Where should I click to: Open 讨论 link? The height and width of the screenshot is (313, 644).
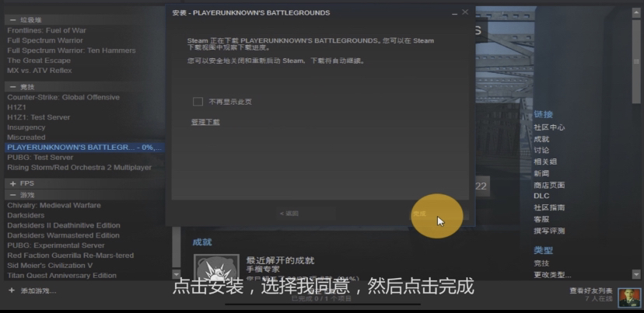(541, 150)
